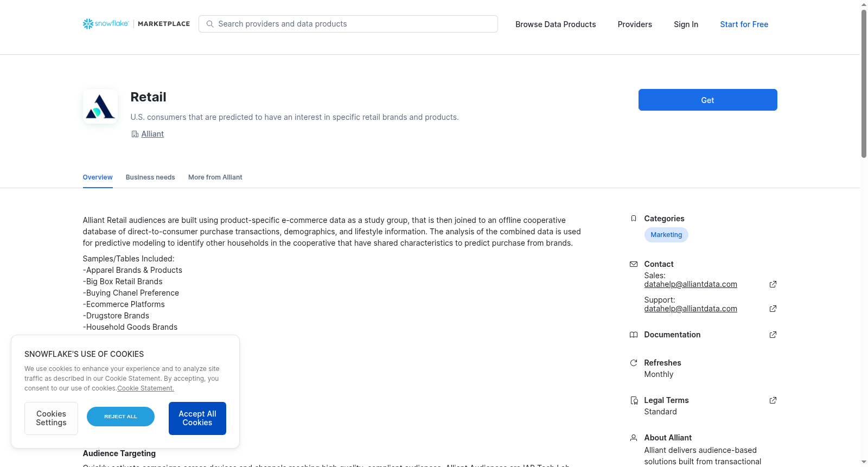Click the SNOWFLAKE'S USE OF COOKIES heading
Image resolution: width=868 pixels, height=467 pixels.
pyautogui.click(x=84, y=354)
